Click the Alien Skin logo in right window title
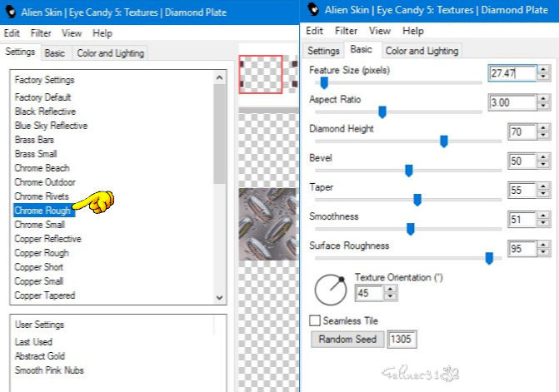Viewport: 559px width, 392px height. (314, 9)
